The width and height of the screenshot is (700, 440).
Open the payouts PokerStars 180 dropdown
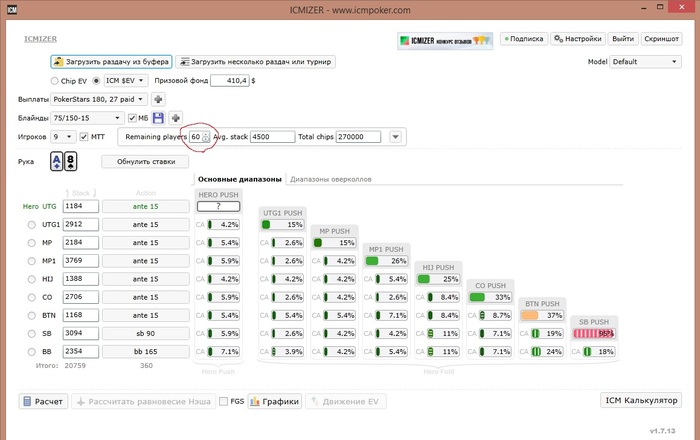click(x=98, y=99)
